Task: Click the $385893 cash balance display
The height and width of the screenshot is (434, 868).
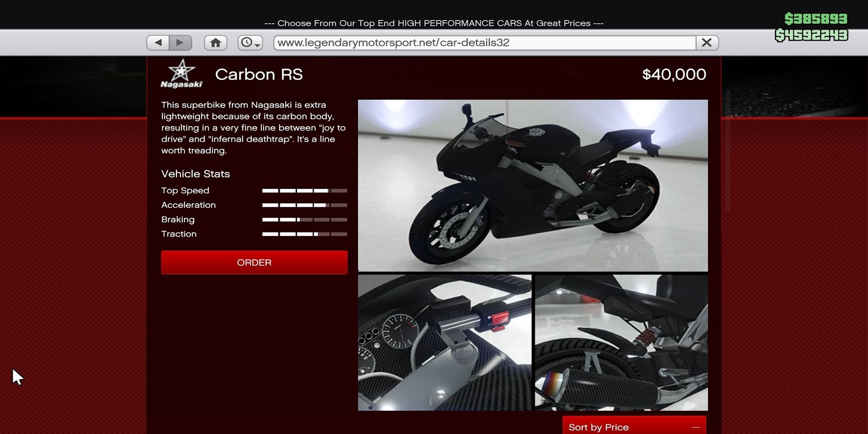Action: 816,19
